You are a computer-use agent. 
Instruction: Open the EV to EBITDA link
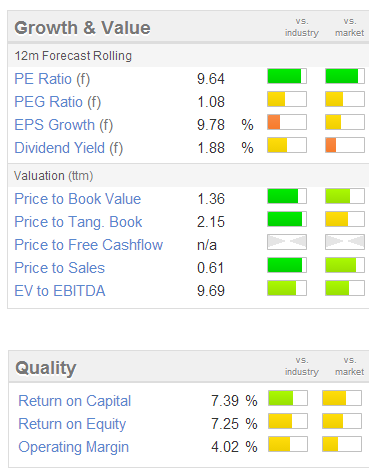[x=60, y=291]
